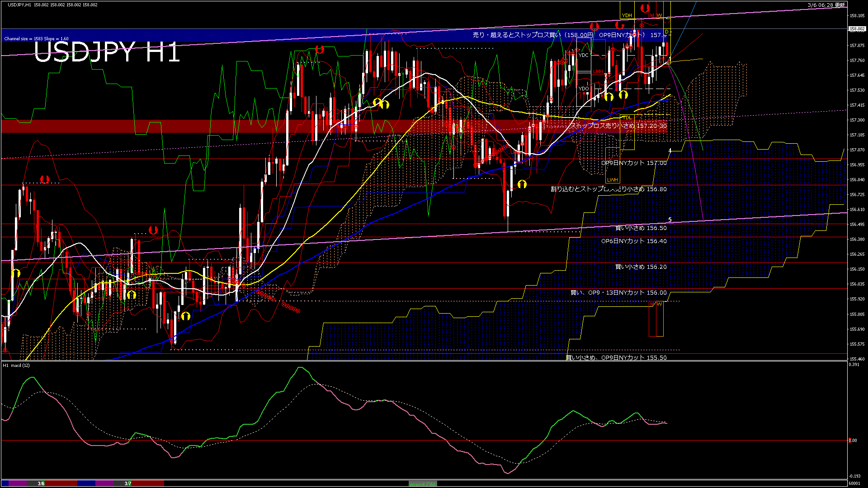This screenshot has width=868, height=488.
Task: Click the leftmost yellow buy-signal arrow
Action: coord(16,273)
